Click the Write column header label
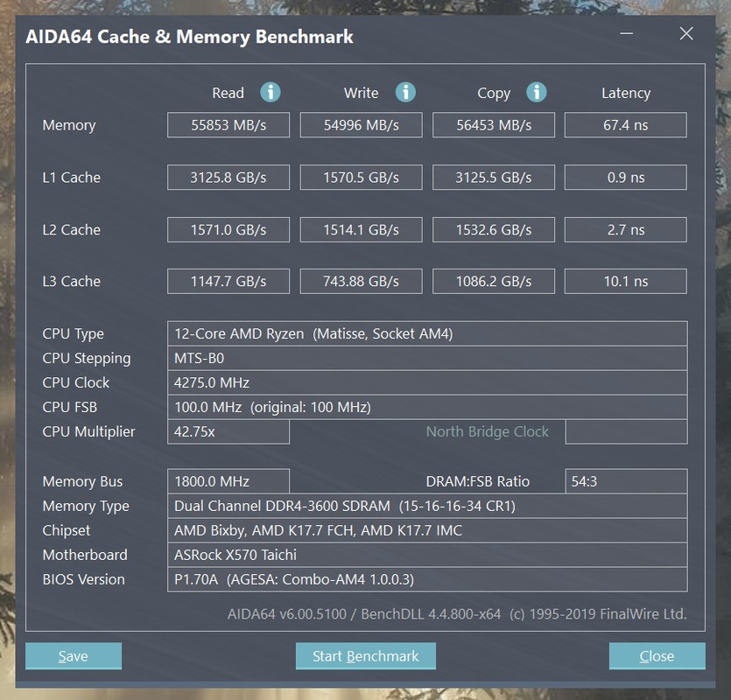Viewport: 731px width, 700px height. (x=361, y=93)
